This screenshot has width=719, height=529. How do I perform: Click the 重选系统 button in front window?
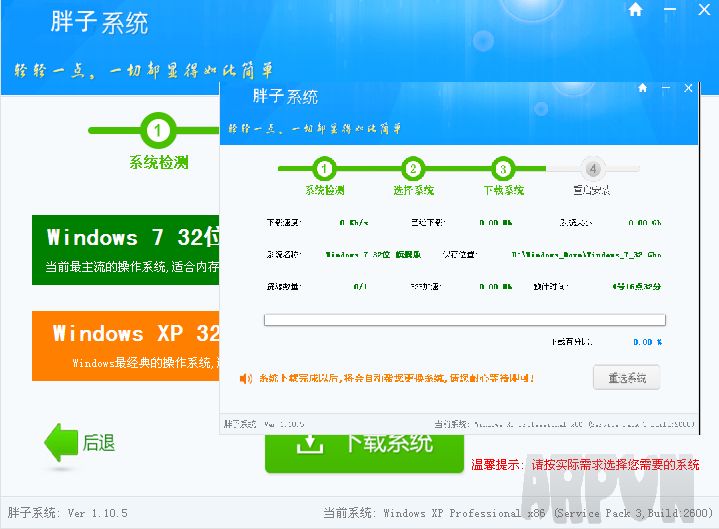point(626,378)
